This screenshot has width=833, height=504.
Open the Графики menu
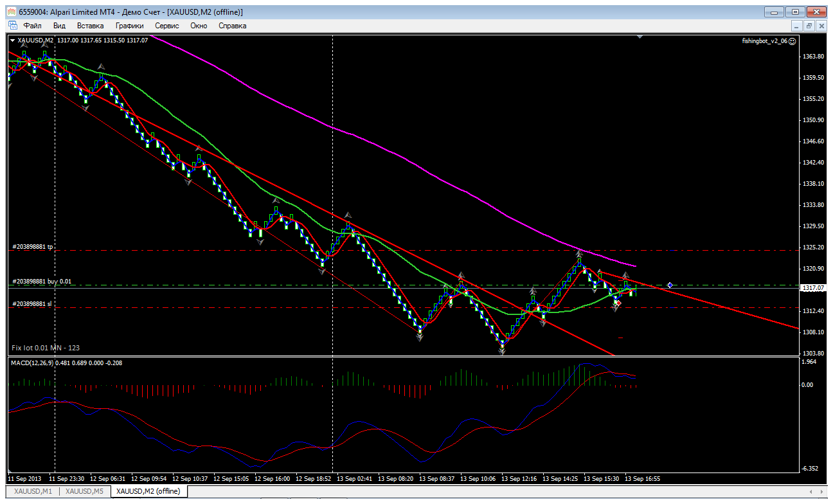point(129,26)
